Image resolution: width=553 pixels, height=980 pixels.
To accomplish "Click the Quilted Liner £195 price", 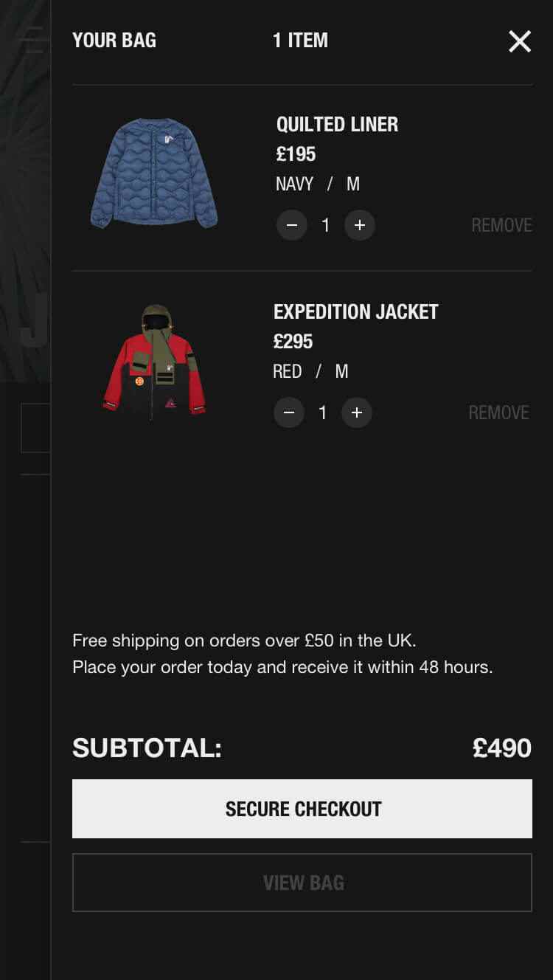I will point(296,154).
